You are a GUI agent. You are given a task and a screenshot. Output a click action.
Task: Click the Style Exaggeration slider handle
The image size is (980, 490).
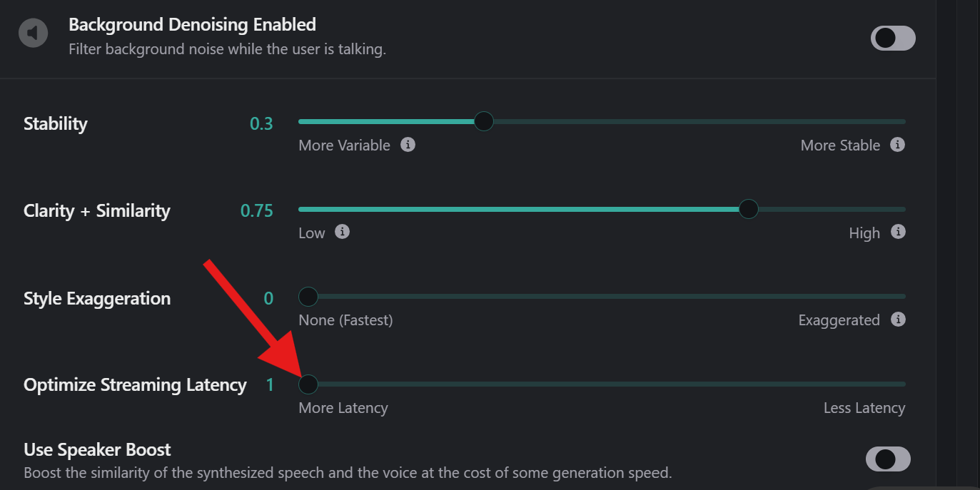pyautogui.click(x=308, y=296)
